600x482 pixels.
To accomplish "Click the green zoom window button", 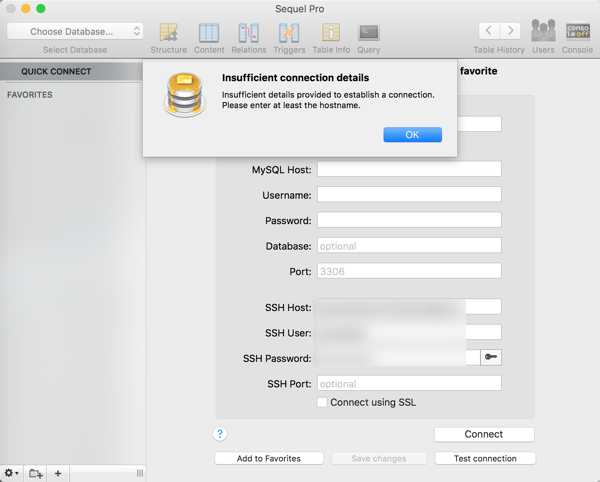I will click(41, 8).
